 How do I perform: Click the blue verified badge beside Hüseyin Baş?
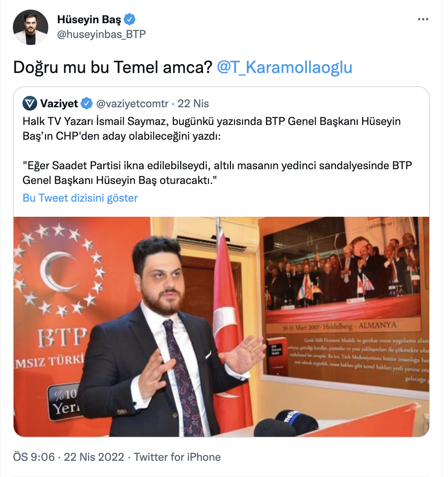(x=129, y=19)
